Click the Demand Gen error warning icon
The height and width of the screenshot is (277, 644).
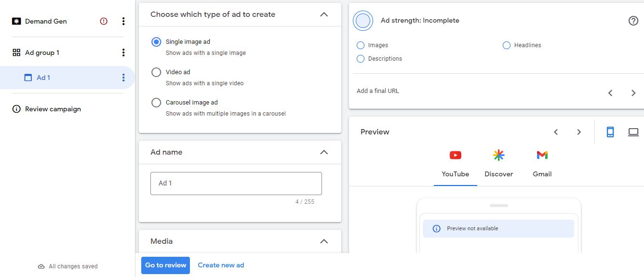104,21
